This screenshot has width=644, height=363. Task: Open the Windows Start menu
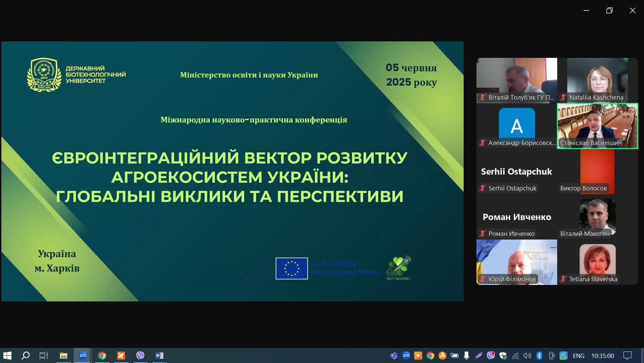tap(7, 355)
